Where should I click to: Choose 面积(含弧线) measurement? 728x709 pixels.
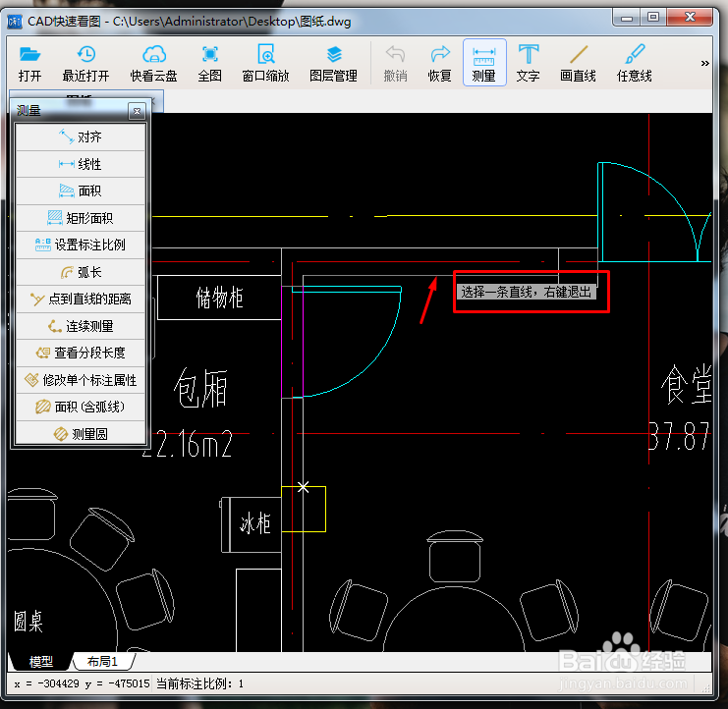[x=81, y=407]
